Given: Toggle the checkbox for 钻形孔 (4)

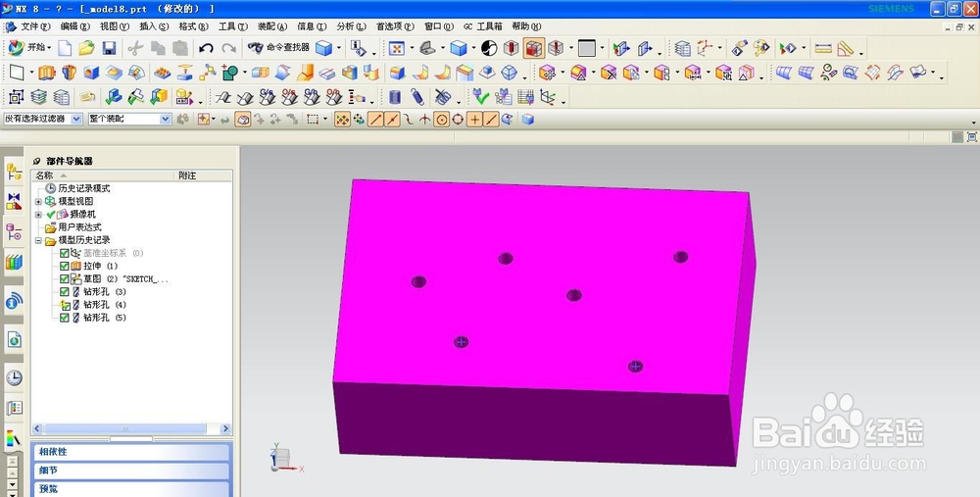Looking at the screenshot, I should pyautogui.click(x=65, y=305).
